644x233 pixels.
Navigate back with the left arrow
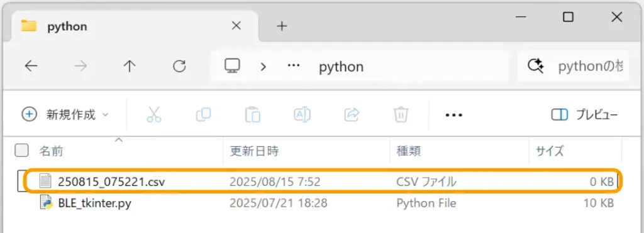tap(31, 66)
